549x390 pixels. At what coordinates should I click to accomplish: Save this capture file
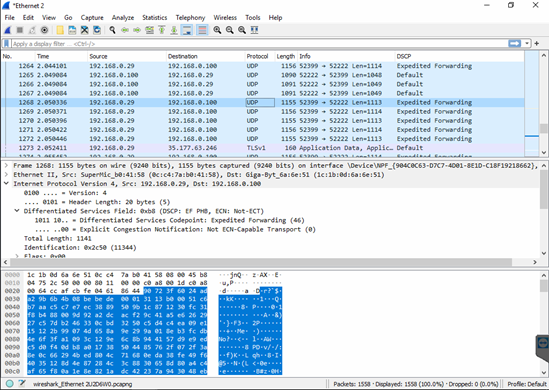click(72, 30)
